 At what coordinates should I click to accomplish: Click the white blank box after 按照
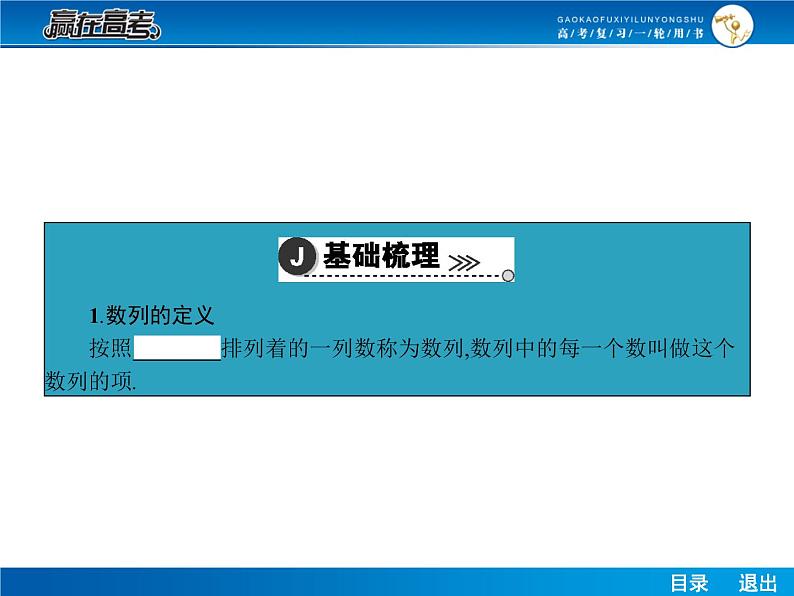pyautogui.click(x=177, y=348)
